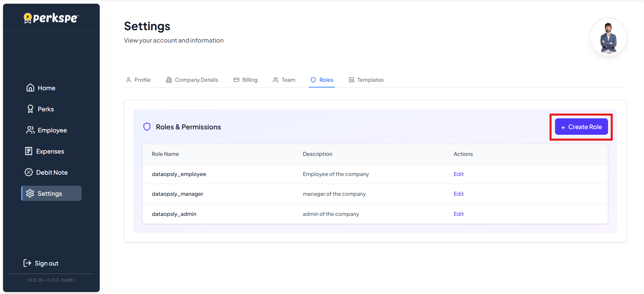Image resolution: width=644 pixels, height=294 pixels.
Task: Select the Roles tab
Action: 322,80
